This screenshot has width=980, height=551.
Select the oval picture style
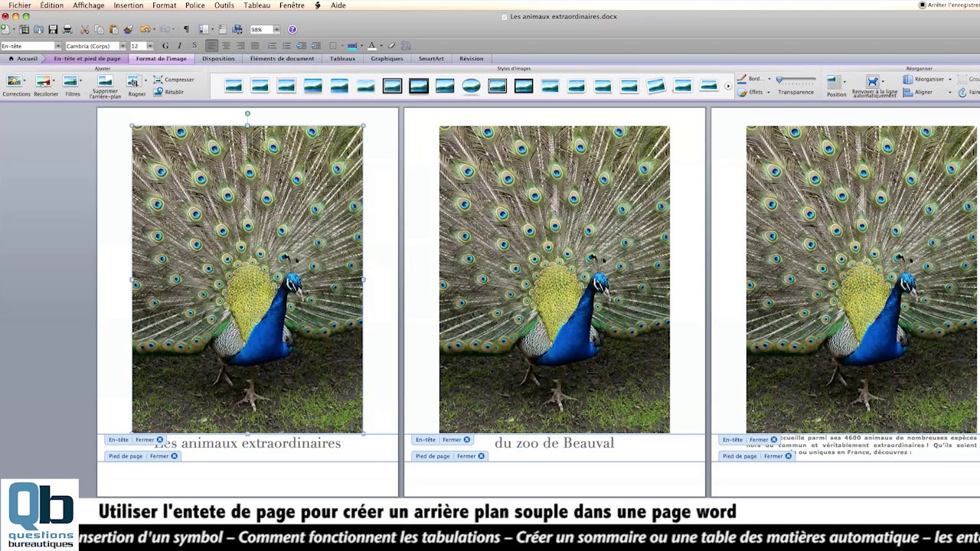[x=471, y=86]
